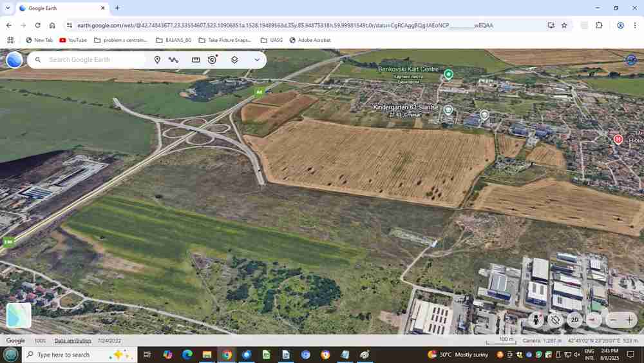
Task: Expand the toolbar overflow chevron
Action: [257, 60]
